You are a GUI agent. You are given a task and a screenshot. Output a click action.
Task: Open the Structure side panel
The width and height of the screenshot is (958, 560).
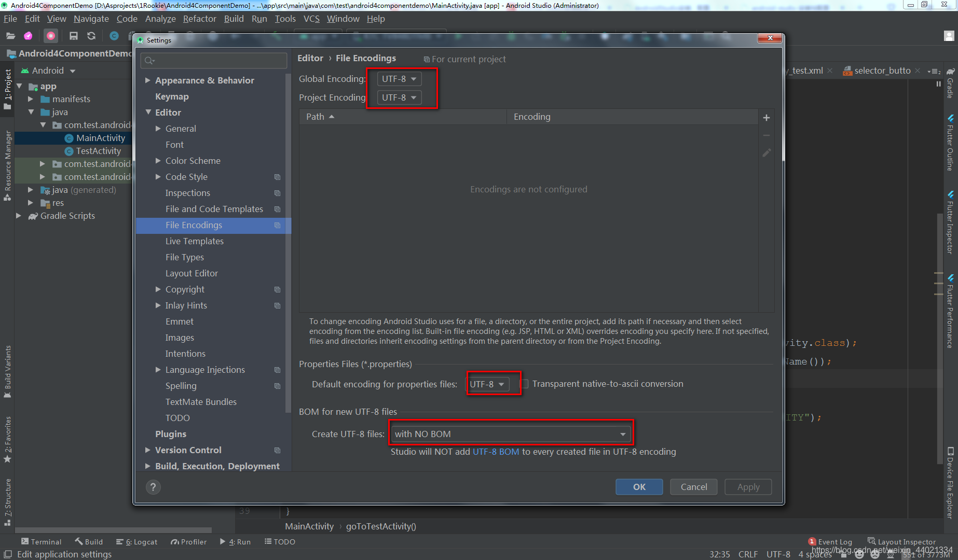[7, 502]
